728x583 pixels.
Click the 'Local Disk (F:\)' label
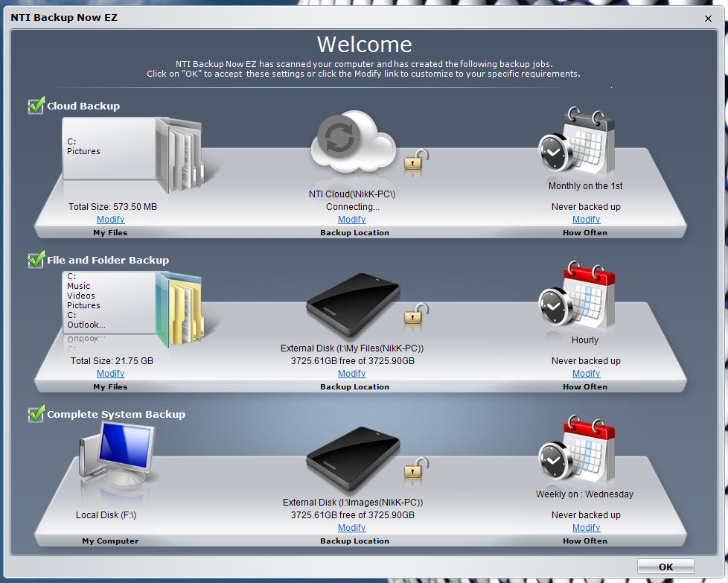pos(106,515)
